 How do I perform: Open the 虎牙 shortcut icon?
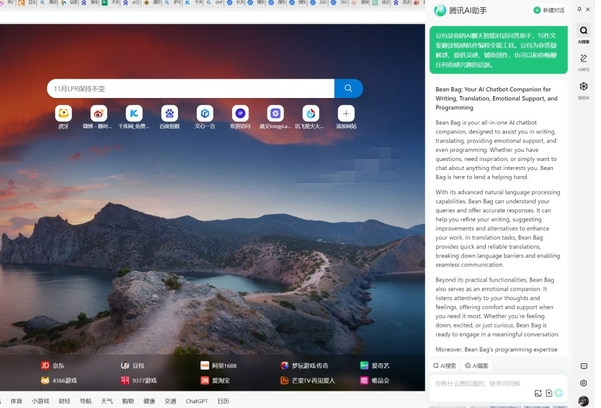coord(63,114)
